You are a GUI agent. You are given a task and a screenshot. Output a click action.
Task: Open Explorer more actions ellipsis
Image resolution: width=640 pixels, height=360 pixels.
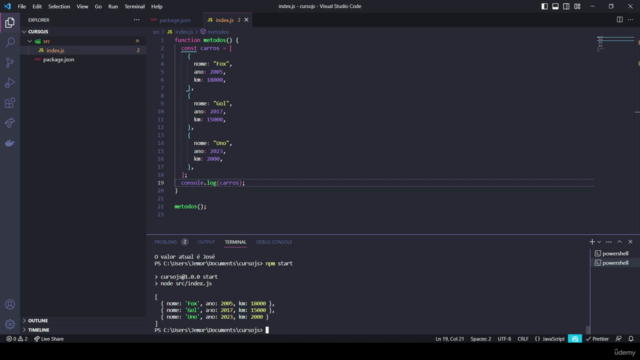(x=136, y=20)
